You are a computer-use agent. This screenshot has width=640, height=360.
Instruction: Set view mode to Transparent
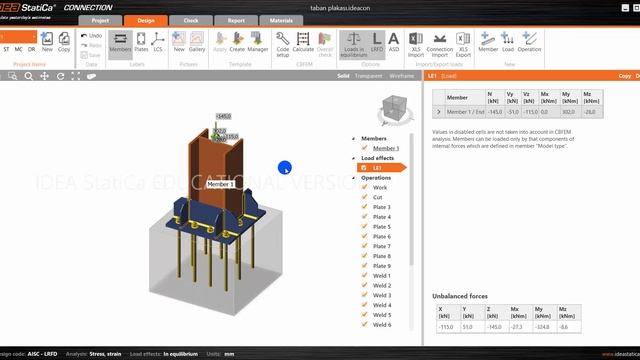[369, 76]
